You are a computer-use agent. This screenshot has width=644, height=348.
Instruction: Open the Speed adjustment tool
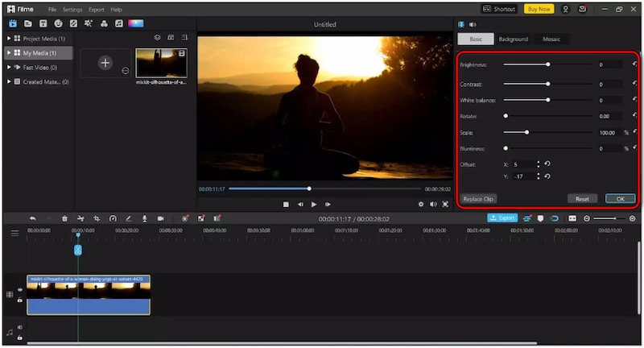[x=113, y=218]
